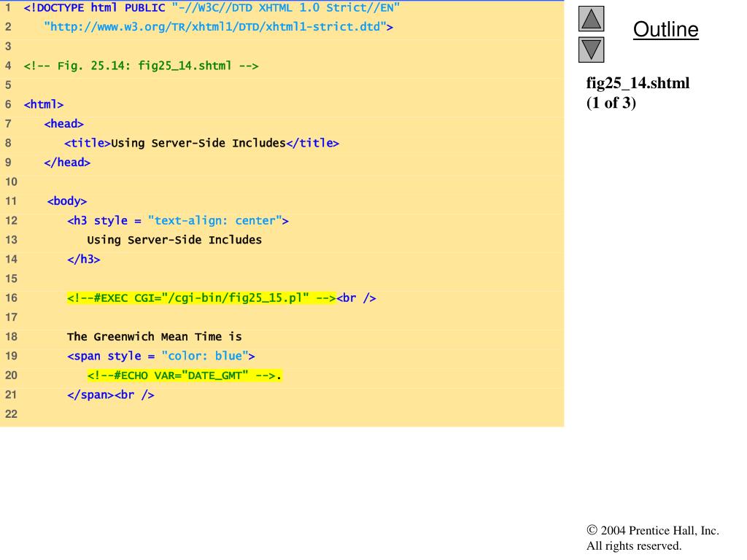The image size is (747, 560).
Task: Select the h3 style text-align line
Action: click(x=178, y=220)
